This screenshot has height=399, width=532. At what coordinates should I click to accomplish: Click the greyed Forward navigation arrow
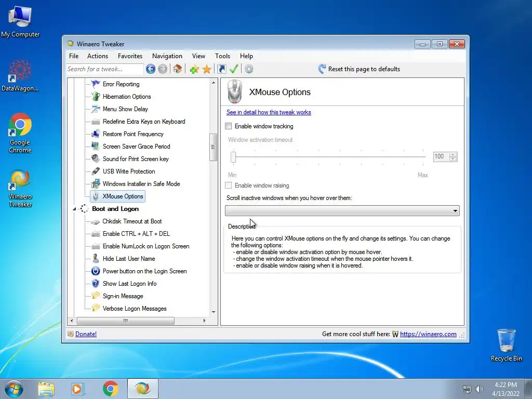tap(163, 69)
